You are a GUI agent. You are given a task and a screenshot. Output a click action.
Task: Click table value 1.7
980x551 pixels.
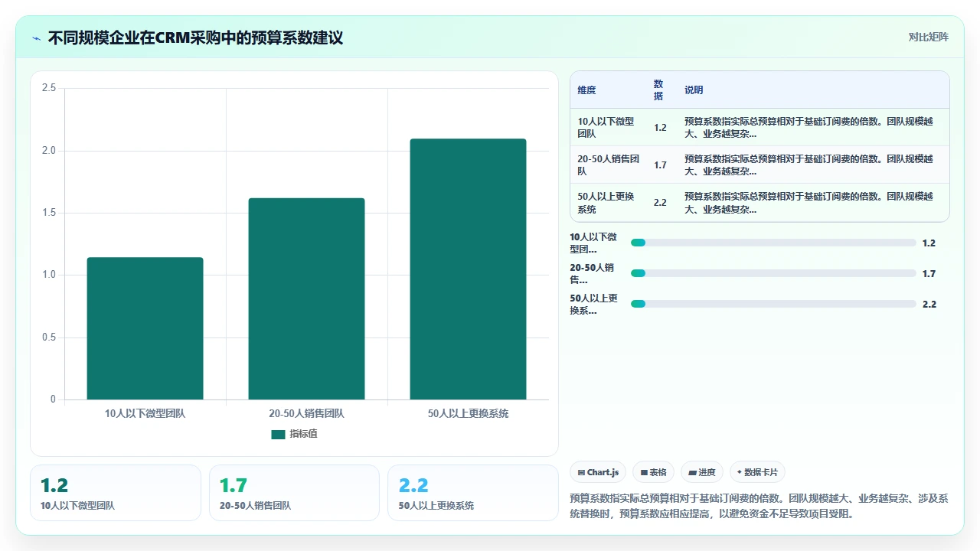pyautogui.click(x=660, y=165)
